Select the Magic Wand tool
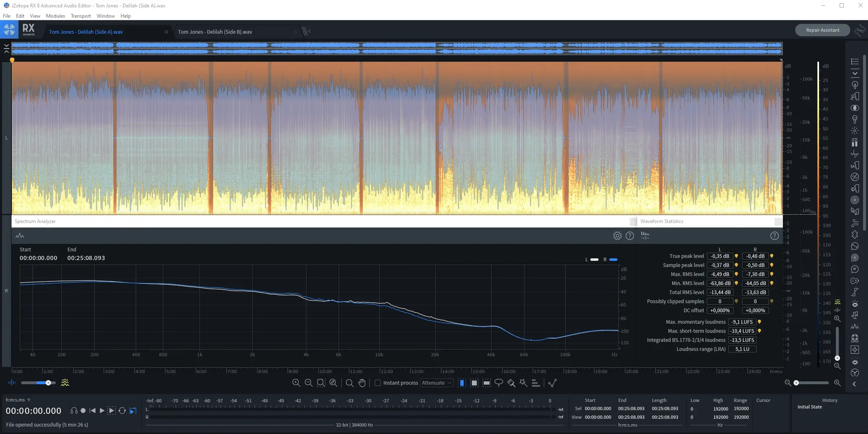868x434 pixels. click(x=523, y=383)
